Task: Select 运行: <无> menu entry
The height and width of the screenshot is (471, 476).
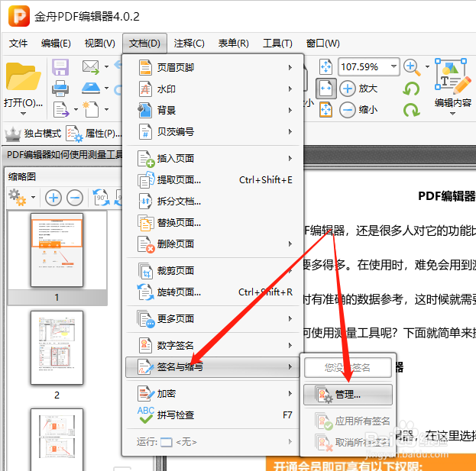Action: click(x=212, y=442)
